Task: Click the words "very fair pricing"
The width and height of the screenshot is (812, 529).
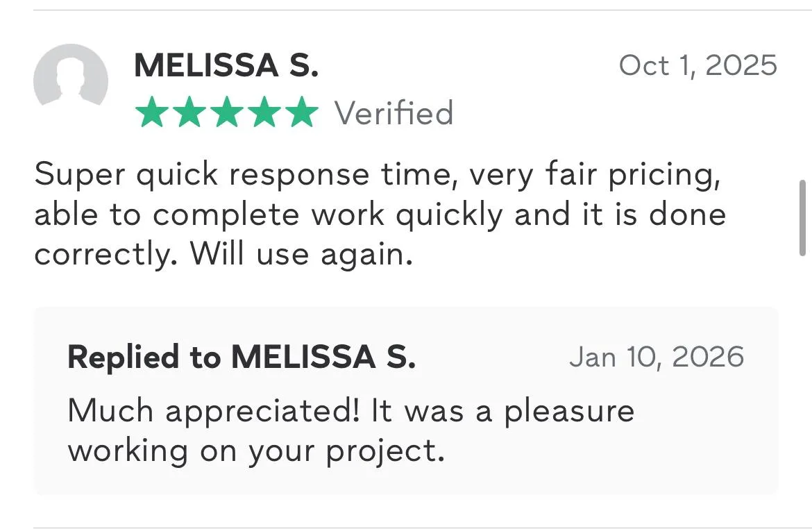Action: (x=595, y=174)
